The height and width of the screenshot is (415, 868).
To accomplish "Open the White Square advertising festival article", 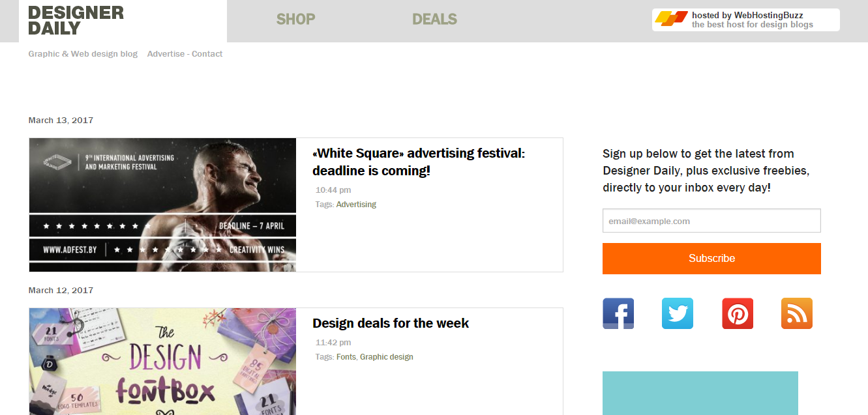I will coord(419,162).
